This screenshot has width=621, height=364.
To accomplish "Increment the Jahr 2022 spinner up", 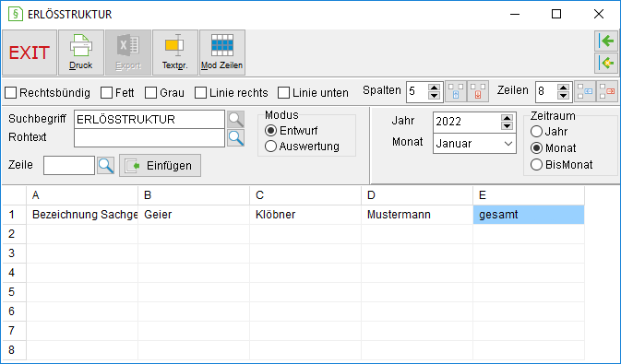I will [507, 118].
